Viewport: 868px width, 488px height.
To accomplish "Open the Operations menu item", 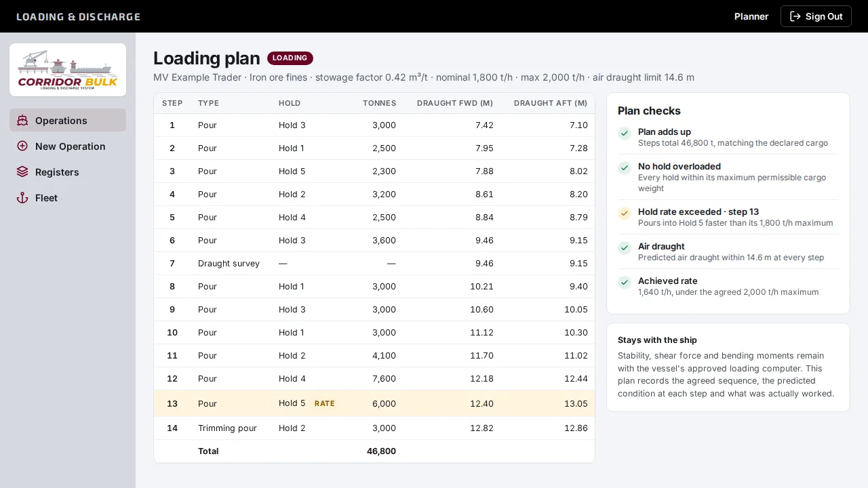I will 68,121.
